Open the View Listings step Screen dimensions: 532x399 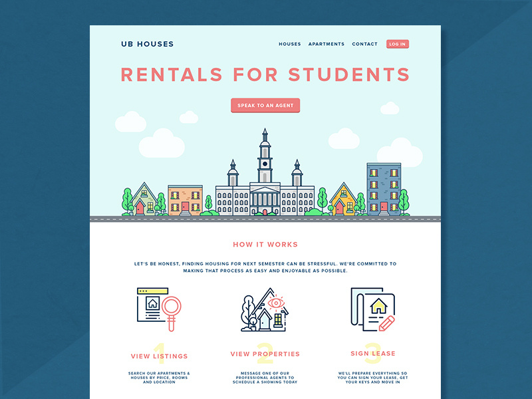click(x=159, y=356)
